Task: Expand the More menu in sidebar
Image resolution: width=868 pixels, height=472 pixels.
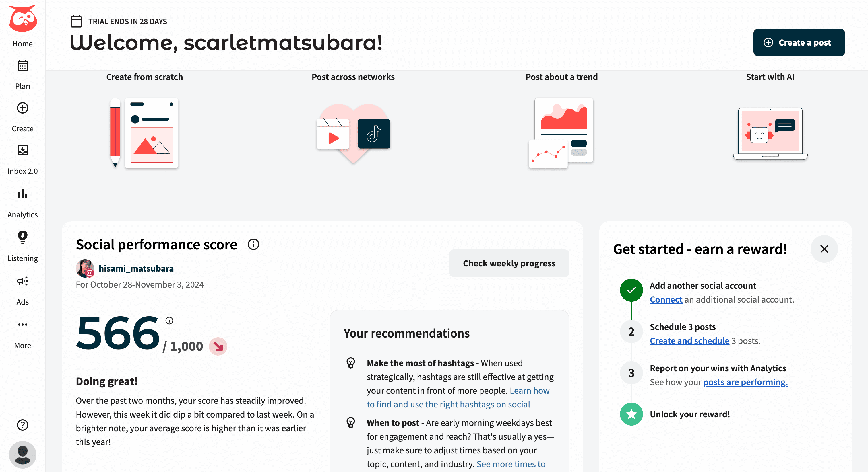Action: 23,325
